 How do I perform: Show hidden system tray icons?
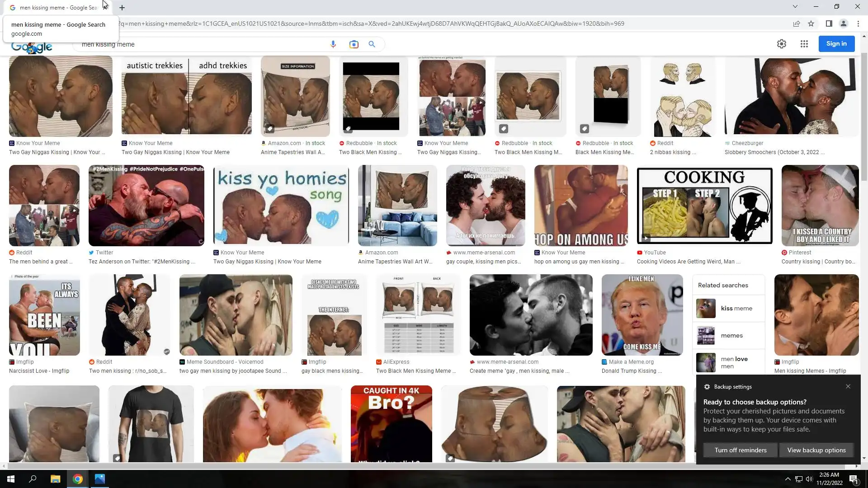[x=788, y=479]
